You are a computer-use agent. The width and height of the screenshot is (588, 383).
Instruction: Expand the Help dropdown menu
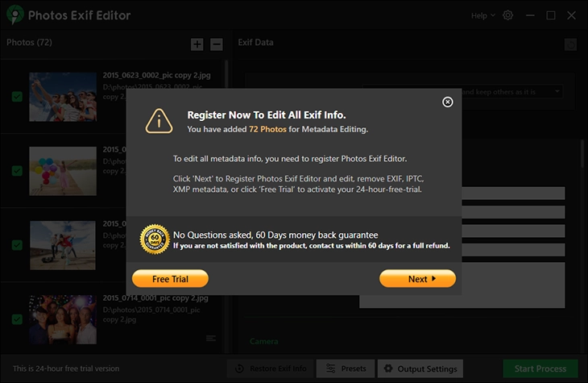coord(483,15)
